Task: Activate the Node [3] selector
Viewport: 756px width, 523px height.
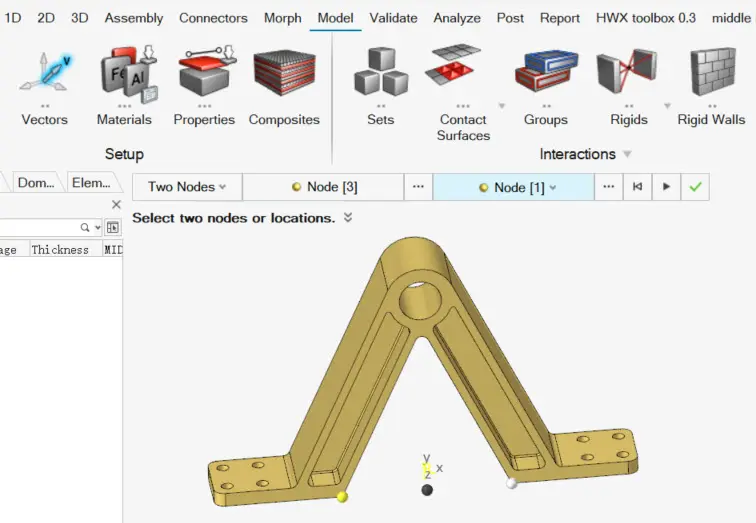Action: [324, 187]
